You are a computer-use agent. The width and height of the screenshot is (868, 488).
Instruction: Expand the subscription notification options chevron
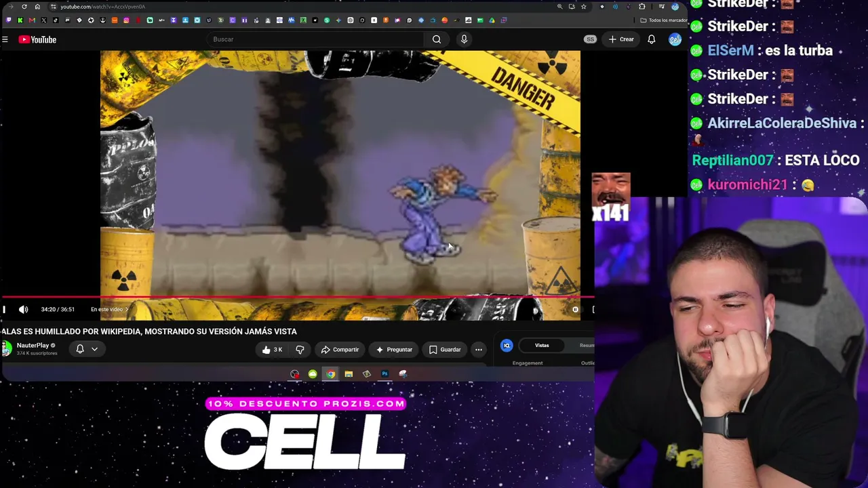point(94,350)
